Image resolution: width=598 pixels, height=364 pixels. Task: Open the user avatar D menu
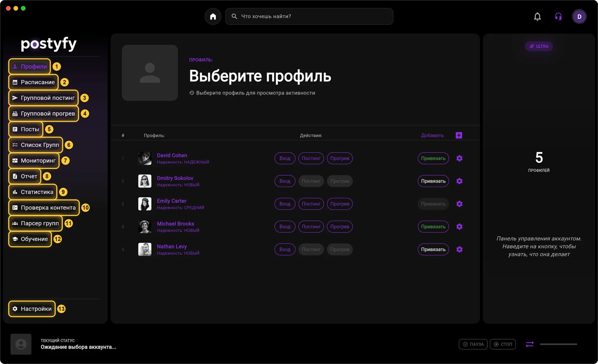point(579,16)
